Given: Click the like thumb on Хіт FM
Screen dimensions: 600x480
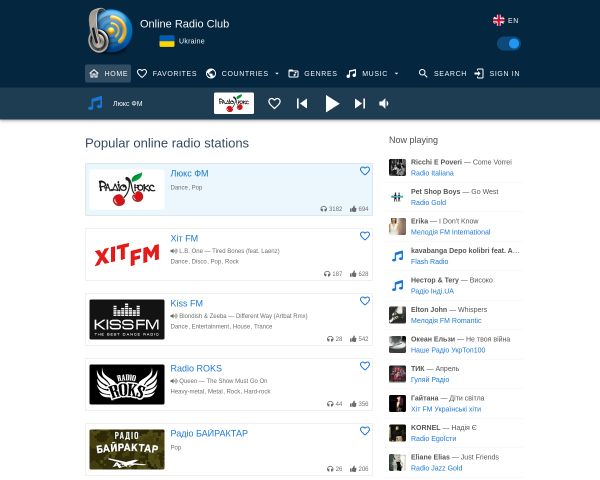Looking at the screenshot, I should tap(353, 274).
